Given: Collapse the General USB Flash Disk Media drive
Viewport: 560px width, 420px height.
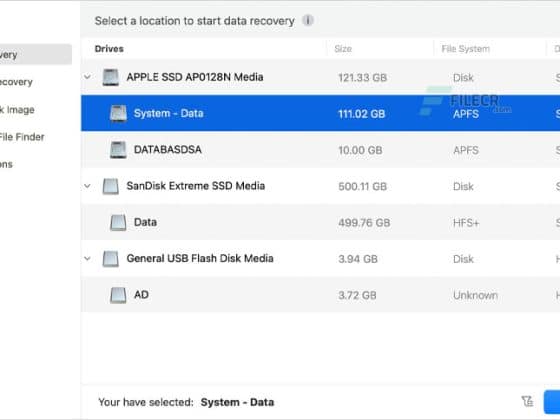Looking at the screenshot, I should [87, 258].
